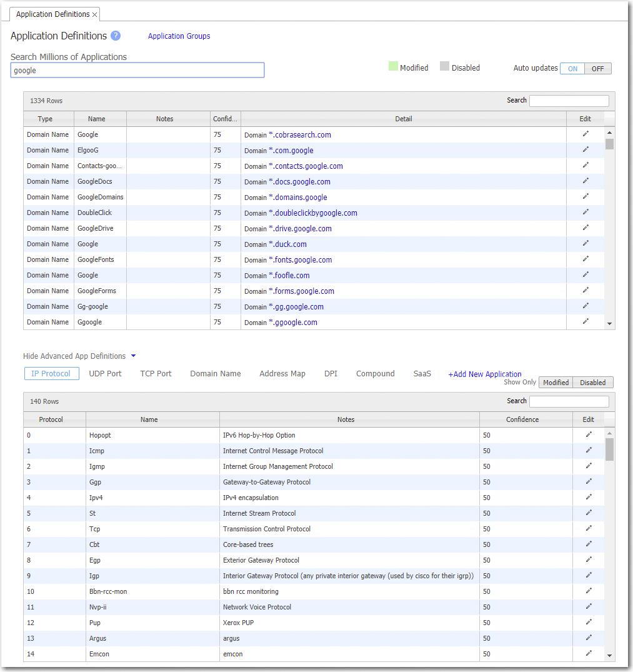Screen dimensions: 633x672
Task: Show only Modified applications
Action: click(556, 383)
